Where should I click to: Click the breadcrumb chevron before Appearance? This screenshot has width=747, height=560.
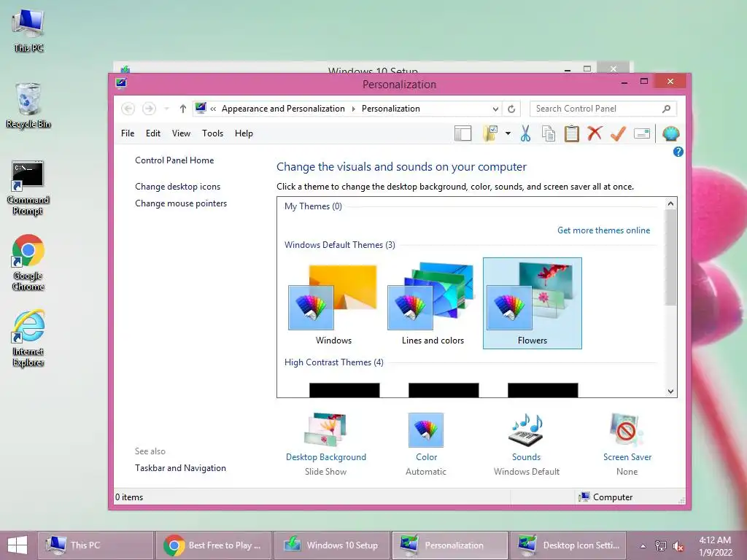pyautogui.click(x=213, y=109)
